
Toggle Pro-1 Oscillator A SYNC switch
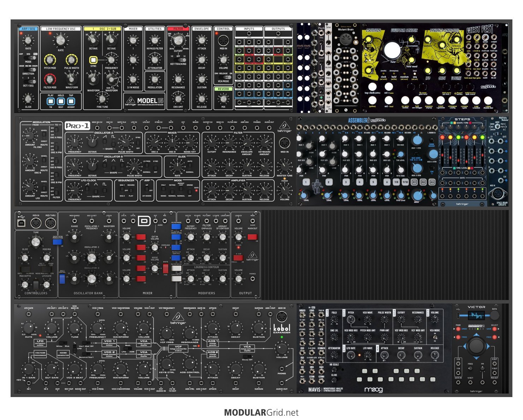[138, 143]
